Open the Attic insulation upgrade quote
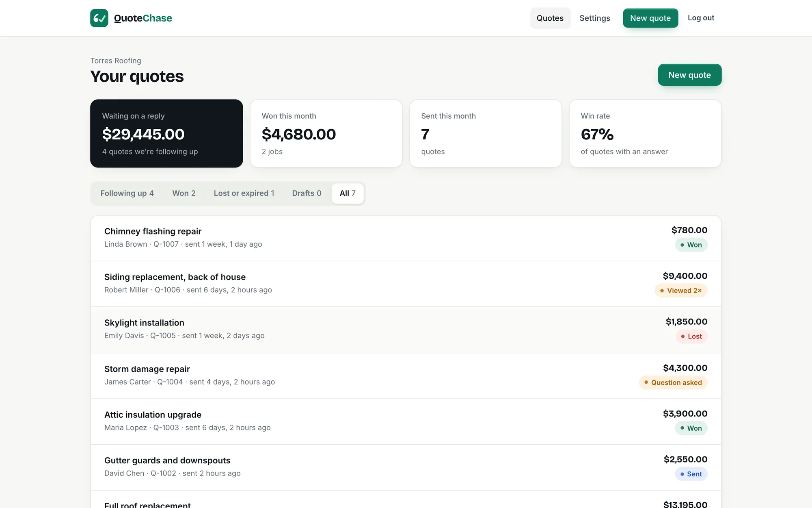This screenshot has height=508, width=812. click(x=406, y=421)
